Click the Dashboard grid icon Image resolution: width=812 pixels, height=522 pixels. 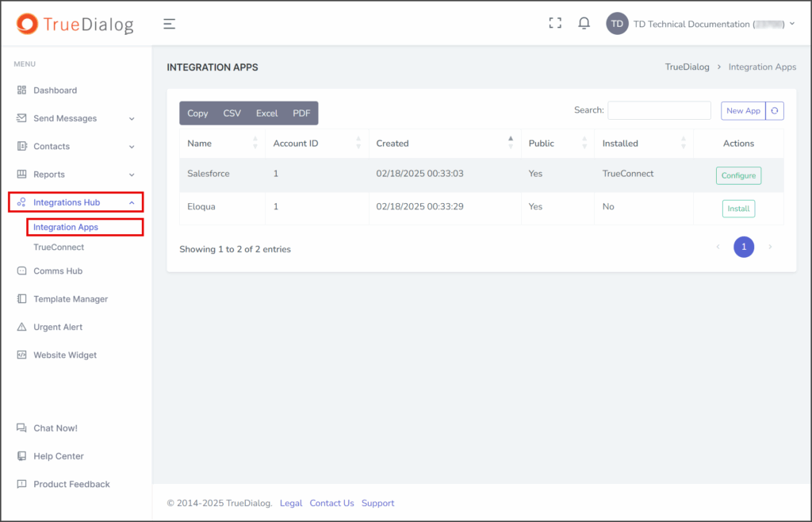point(21,90)
